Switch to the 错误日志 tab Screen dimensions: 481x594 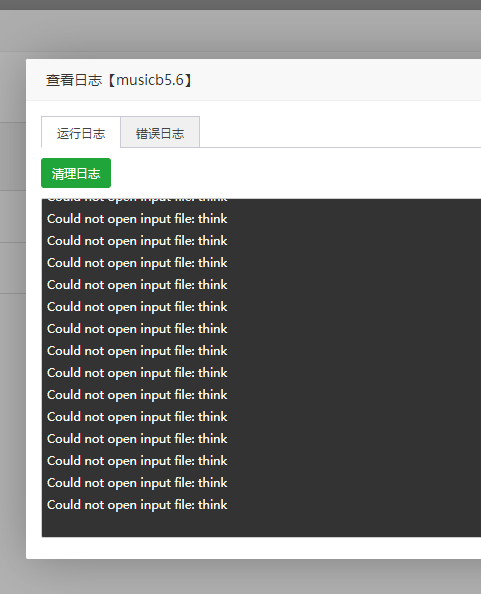(x=160, y=132)
